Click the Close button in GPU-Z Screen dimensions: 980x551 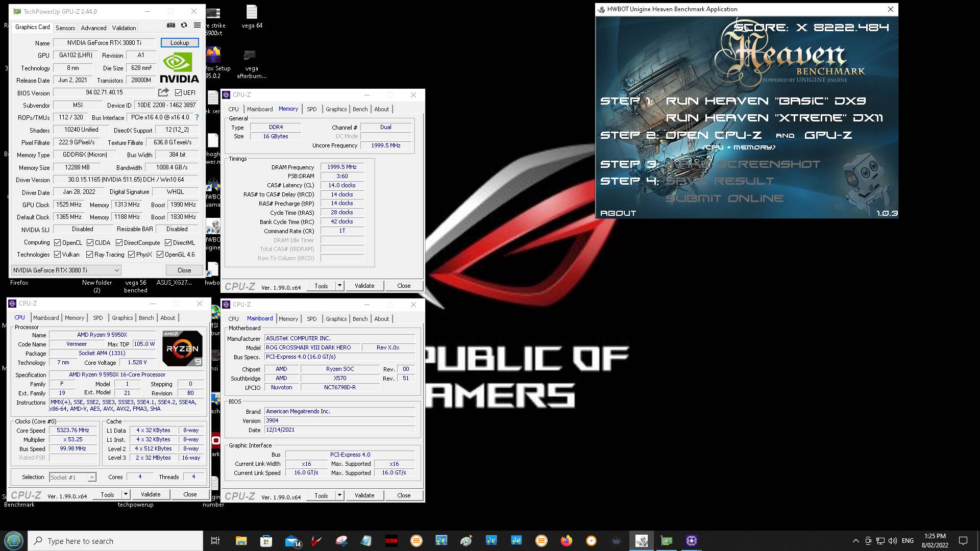184,270
